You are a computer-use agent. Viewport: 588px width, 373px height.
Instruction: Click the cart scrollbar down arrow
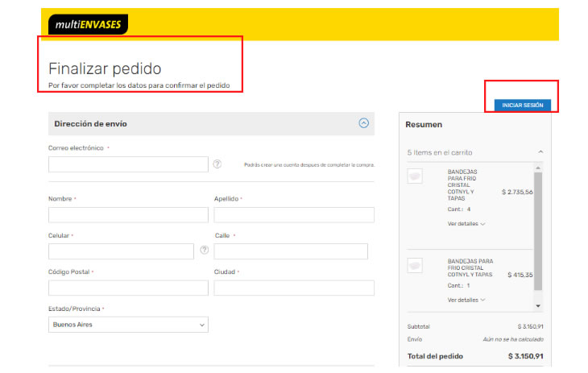pos(538,306)
